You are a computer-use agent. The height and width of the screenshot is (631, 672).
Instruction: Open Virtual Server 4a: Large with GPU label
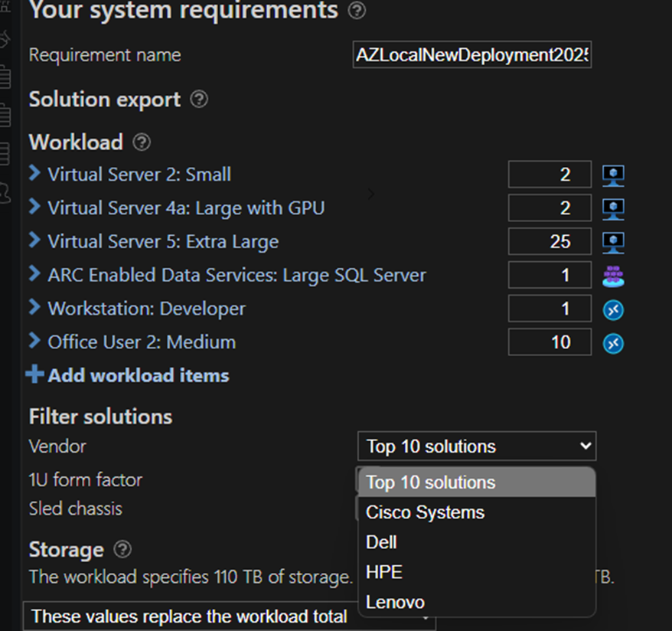click(186, 208)
